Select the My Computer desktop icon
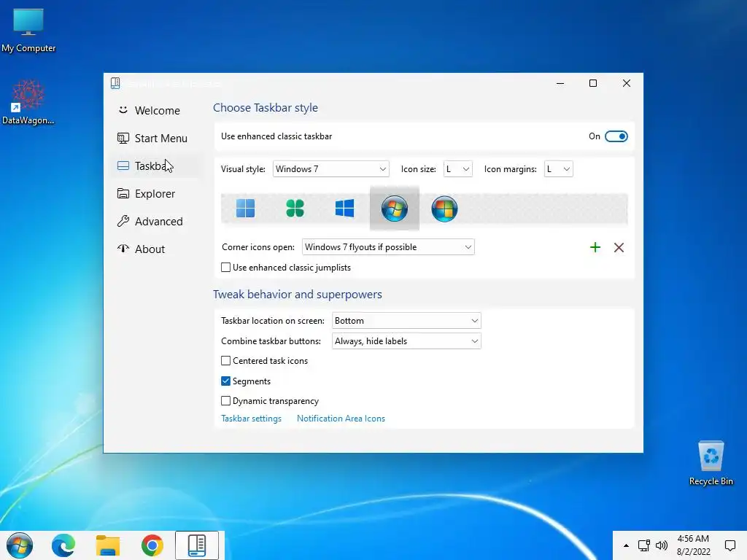 [x=28, y=30]
